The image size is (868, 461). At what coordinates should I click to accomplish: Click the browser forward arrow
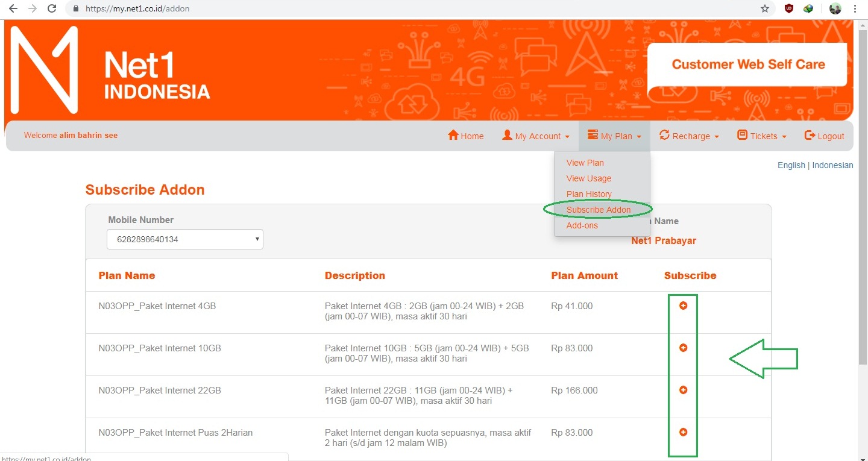tap(32, 8)
